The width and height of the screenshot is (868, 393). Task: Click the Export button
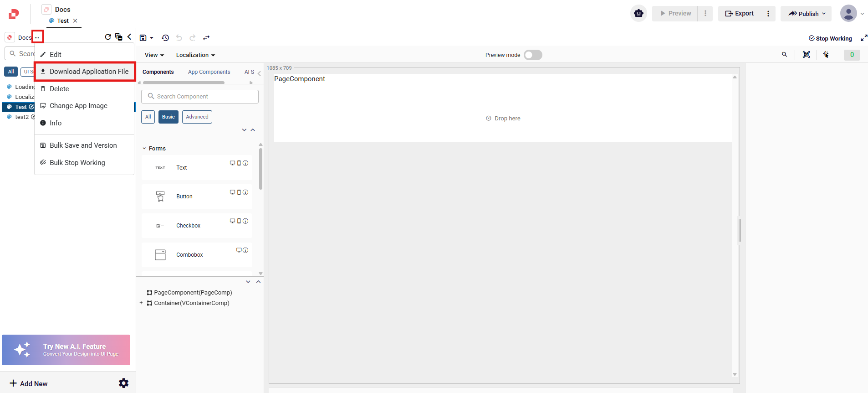(740, 14)
